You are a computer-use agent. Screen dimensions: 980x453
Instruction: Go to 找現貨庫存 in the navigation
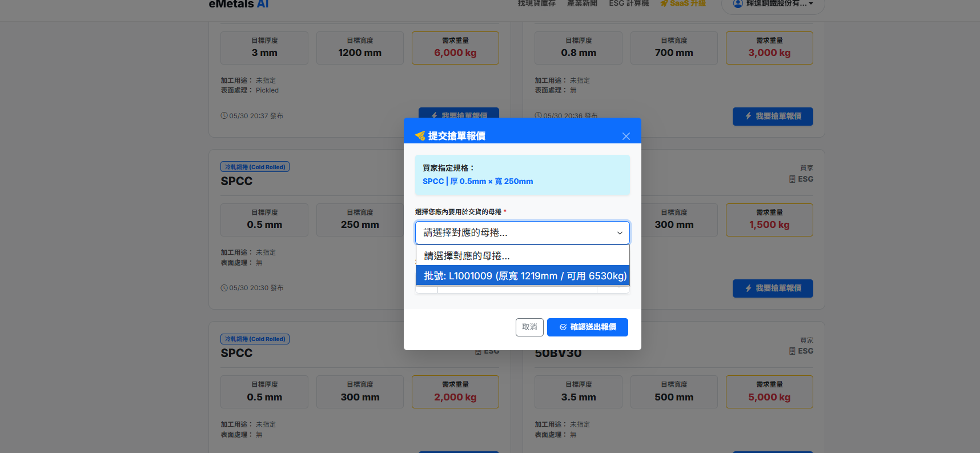click(536, 3)
